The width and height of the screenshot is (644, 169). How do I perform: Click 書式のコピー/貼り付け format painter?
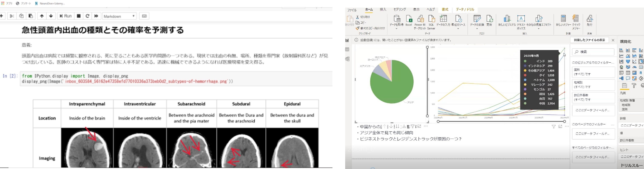click(370, 28)
